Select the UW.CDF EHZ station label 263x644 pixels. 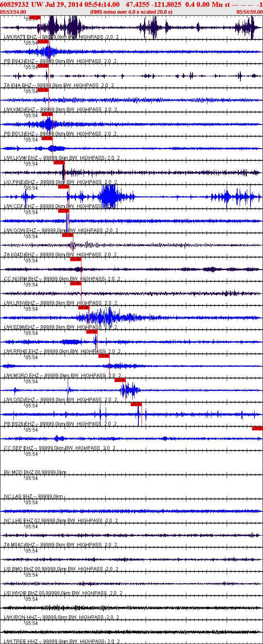click(x=61, y=206)
